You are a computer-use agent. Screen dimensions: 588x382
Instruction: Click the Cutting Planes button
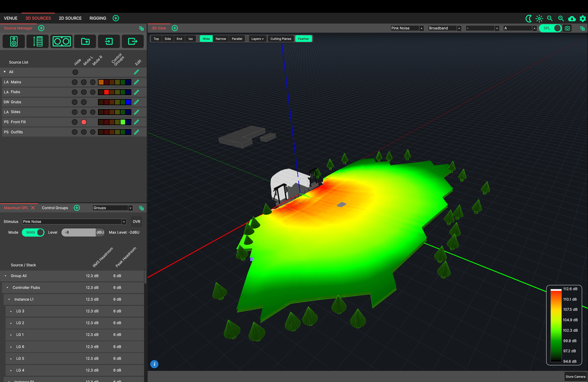pos(281,39)
